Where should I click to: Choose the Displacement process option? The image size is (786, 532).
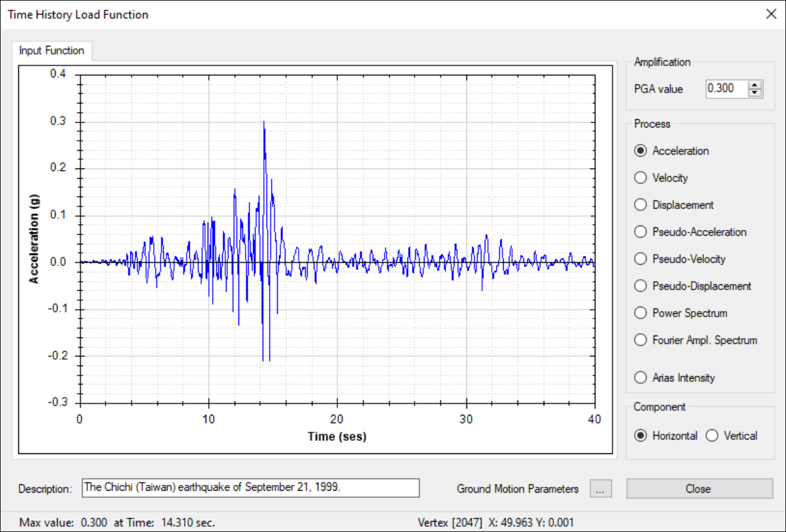coord(674,205)
